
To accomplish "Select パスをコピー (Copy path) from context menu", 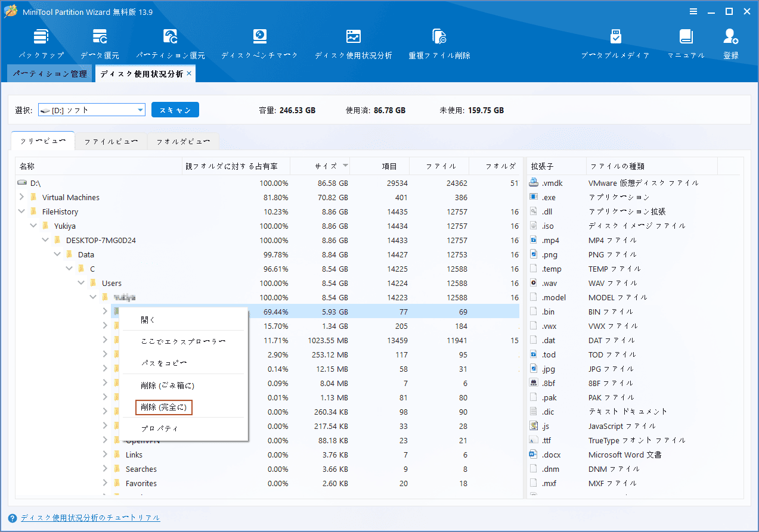I will pyautogui.click(x=184, y=363).
